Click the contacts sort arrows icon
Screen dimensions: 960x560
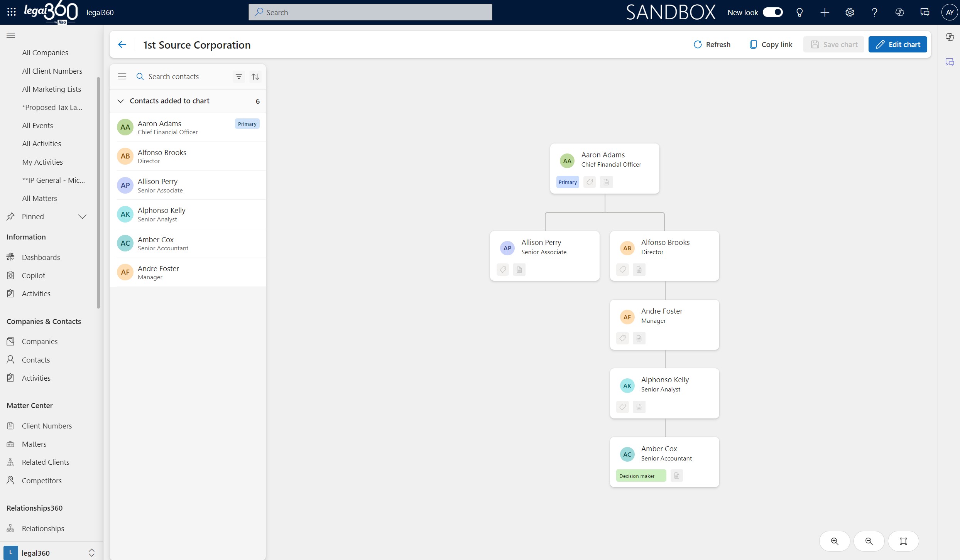tap(255, 76)
